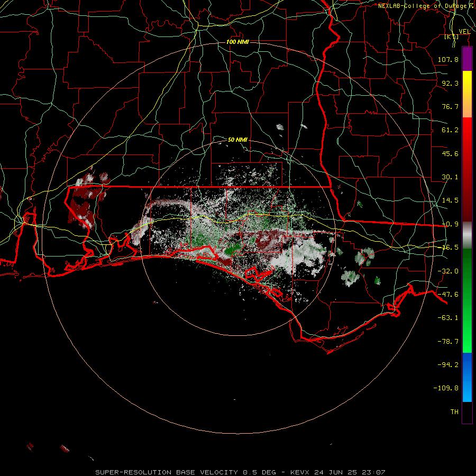Select the -63.1 value on velocity scale
The width and height of the screenshot is (476, 476).
point(448,318)
